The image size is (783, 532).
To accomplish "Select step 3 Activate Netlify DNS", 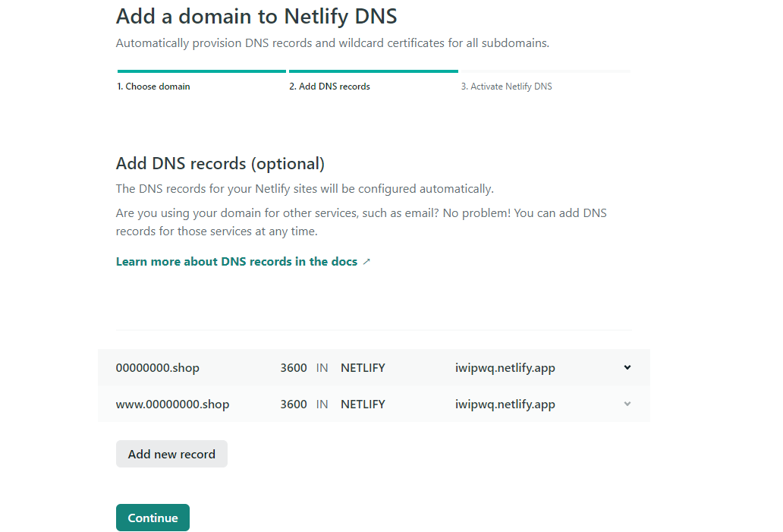I will [x=506, y=87].
